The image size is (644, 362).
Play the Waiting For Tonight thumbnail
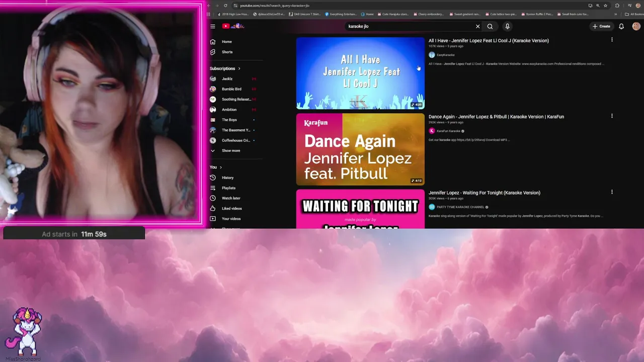point(360,209)
